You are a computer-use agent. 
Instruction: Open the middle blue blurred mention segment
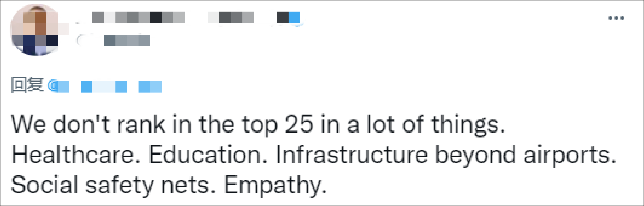104,87
